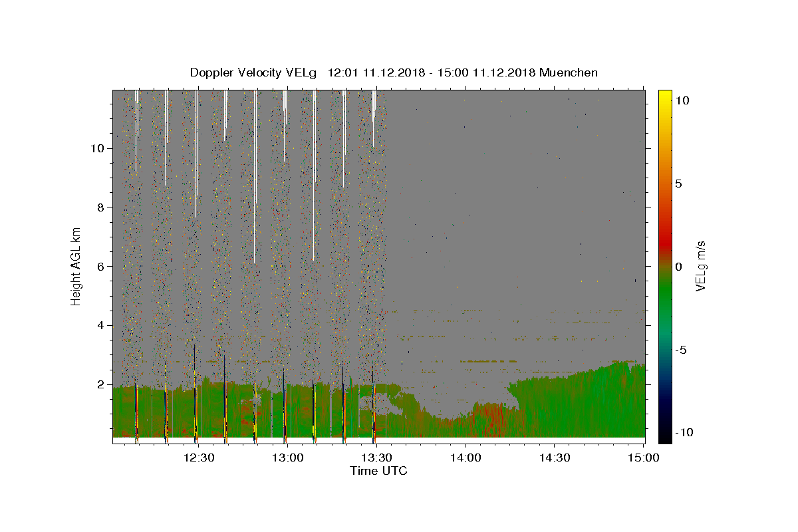Click the height axis label 8
Screen dimensions: 798x532
coord(100,207)
